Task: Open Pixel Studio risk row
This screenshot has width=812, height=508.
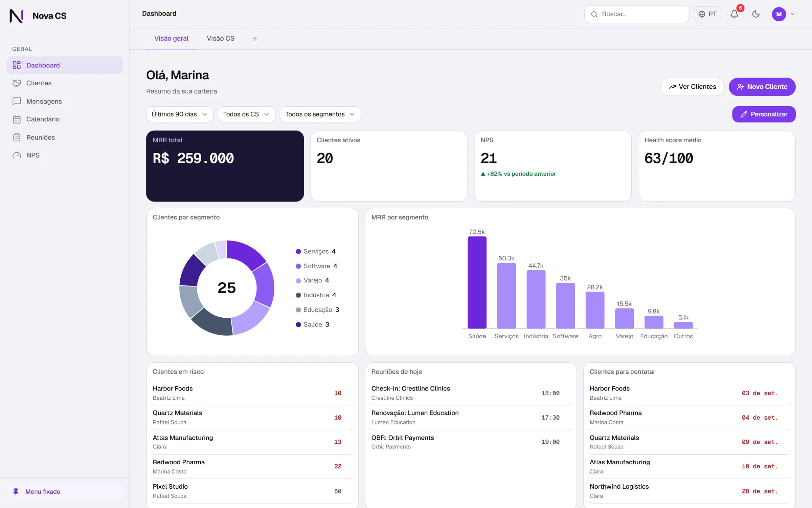Action: [x=252, y=491]
